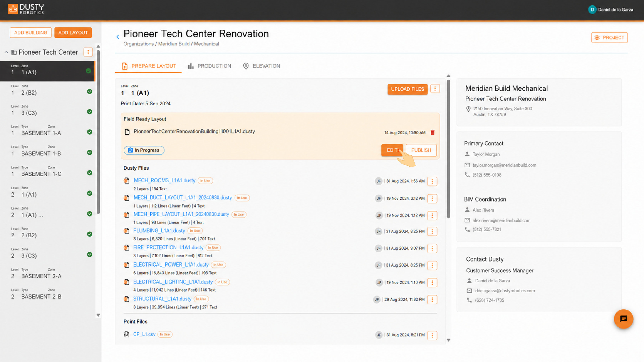
Task: Click the In Use badge on ELECTRICAL_LIGHTING_L1A1.dusty
Action: [x=222, y=282]
